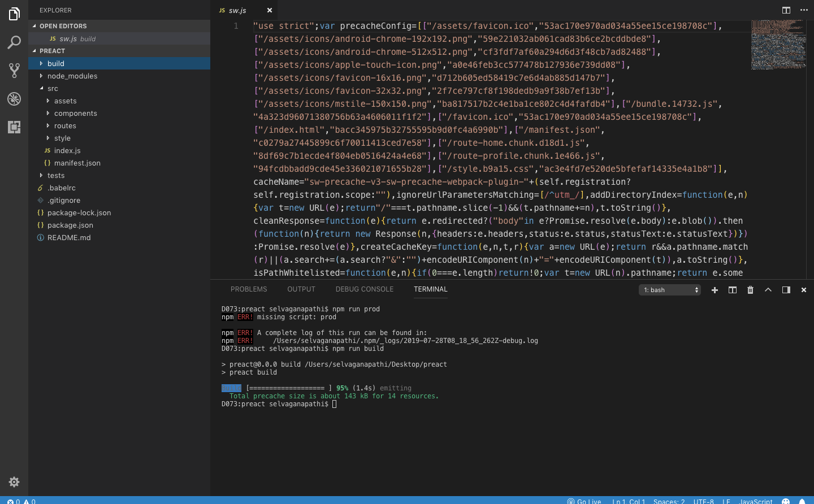Kill the terminal using the trash icon
814x504 pixels.
[750, 289]
